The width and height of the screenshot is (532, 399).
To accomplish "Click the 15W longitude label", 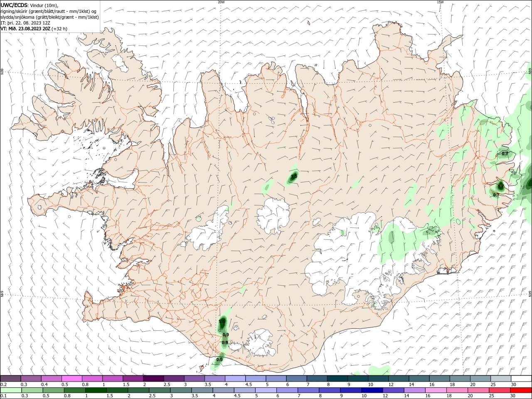I will pos(440,2).
